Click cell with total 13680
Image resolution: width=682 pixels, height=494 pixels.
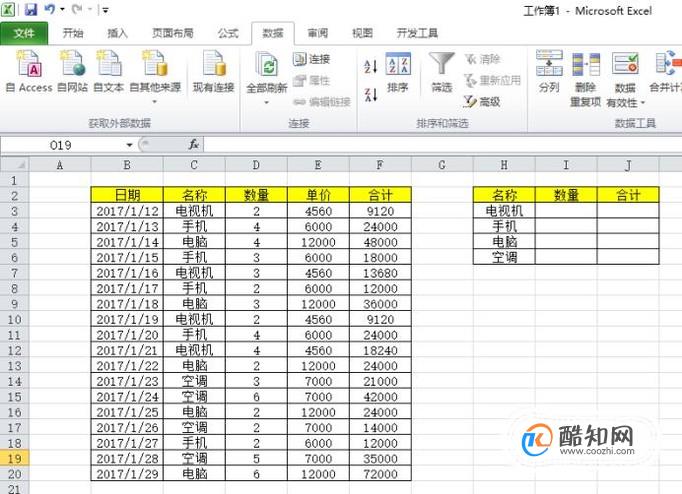click(380, 273)
